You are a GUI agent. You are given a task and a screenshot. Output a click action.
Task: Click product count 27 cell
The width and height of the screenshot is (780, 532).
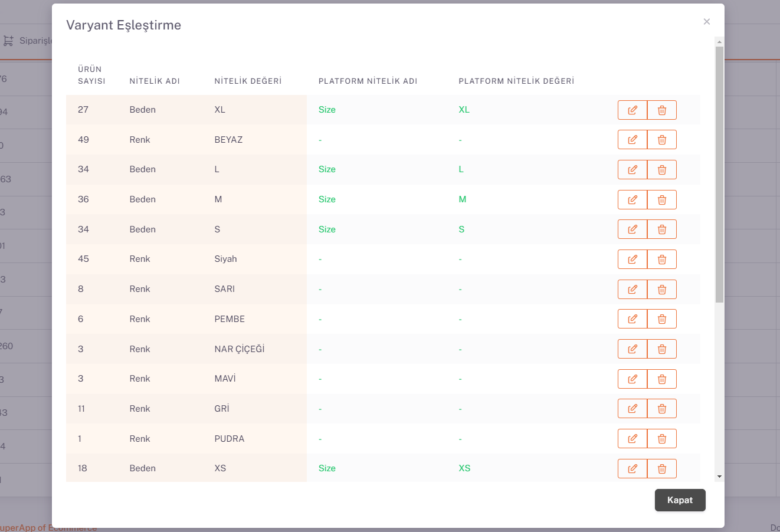[83, 110]
